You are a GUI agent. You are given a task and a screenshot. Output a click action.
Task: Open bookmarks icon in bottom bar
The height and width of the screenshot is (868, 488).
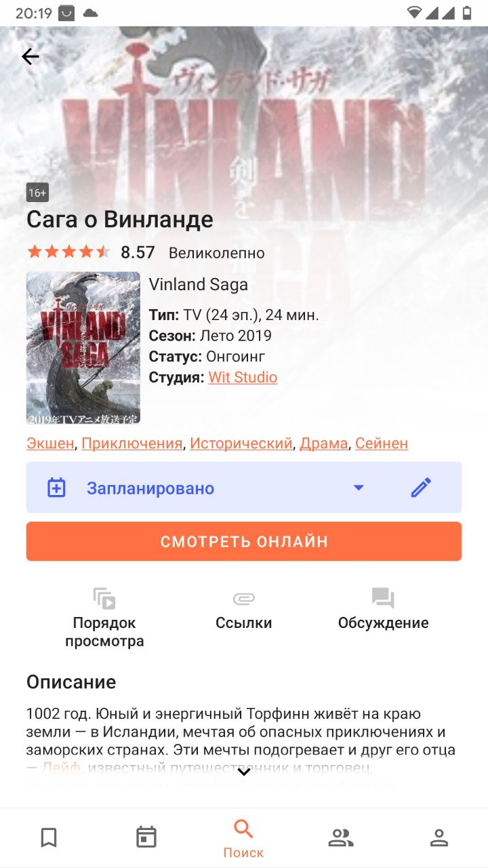tap(49, 837)
